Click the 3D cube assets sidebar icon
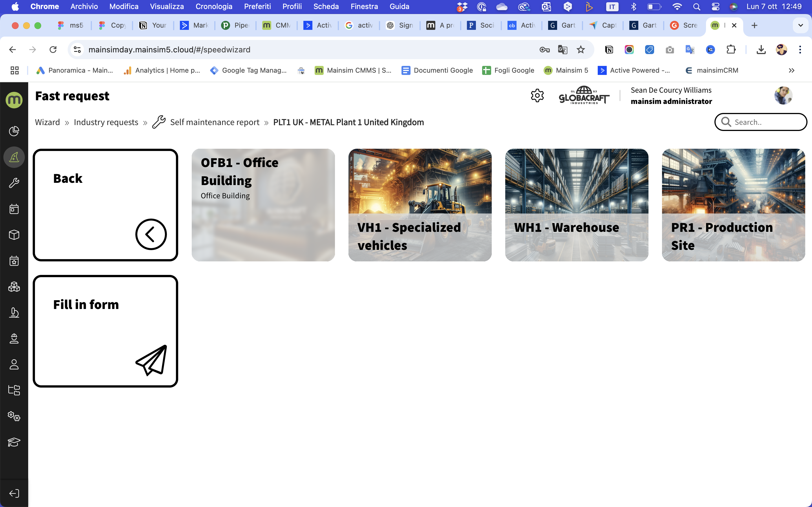Viewport: 812px width, 507px height. (14, 235)
